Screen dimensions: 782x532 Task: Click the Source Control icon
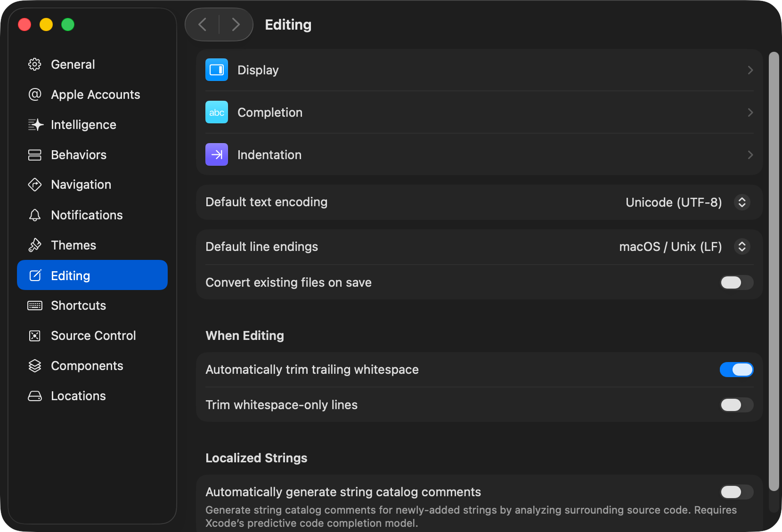[x=35, y=336]
